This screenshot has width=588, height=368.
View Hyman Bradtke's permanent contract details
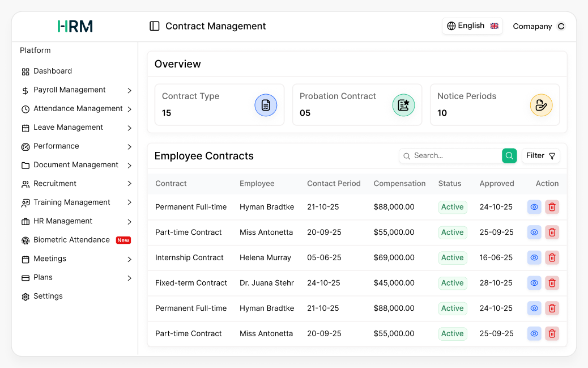[534, 207]
